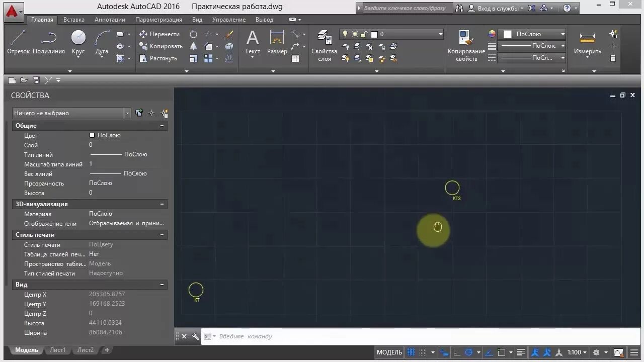Image resolution: width=644 pixels, height=362 pixels.
Task: Click the open folder icon in quick access
Action: (x=24, y=80)
